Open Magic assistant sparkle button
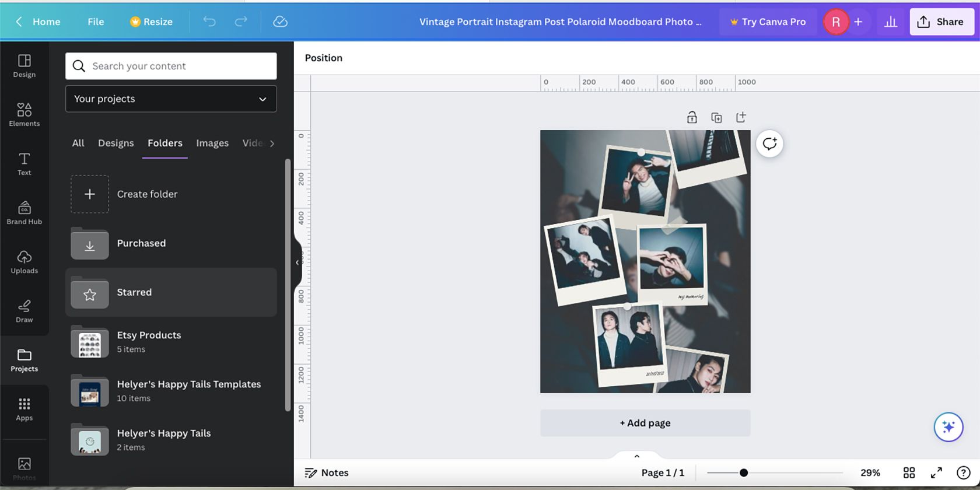The height and width of the screenshot is (490, 980). coord(949,427)
